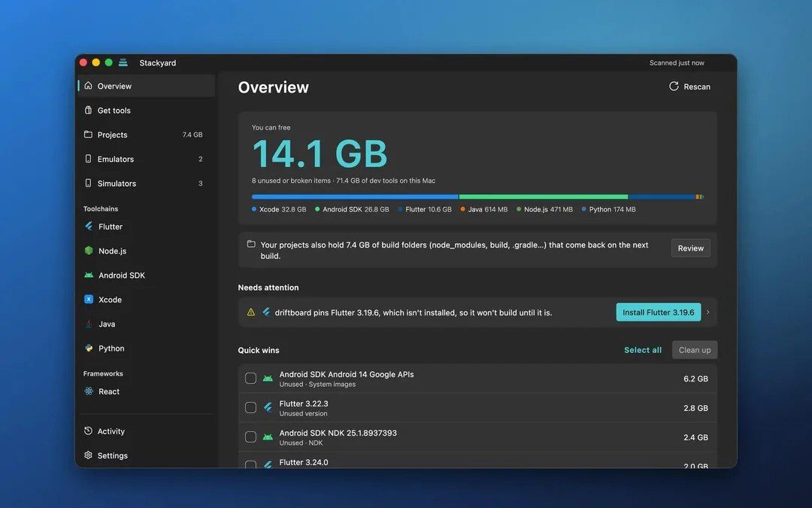The image size is (812, 508).
Task: Click the Get tools bag icon
Action: [88, 110]
